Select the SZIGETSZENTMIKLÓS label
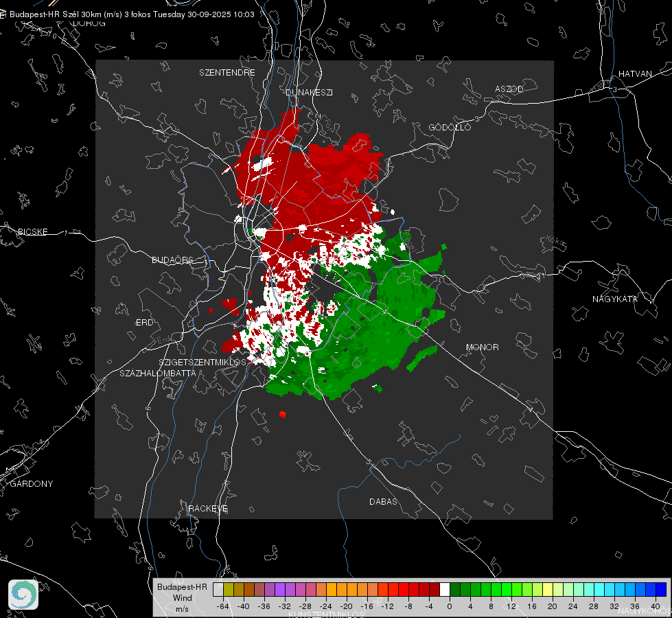Image resolution: width=672 pixels, height=618 pixels. click(202, 363)
